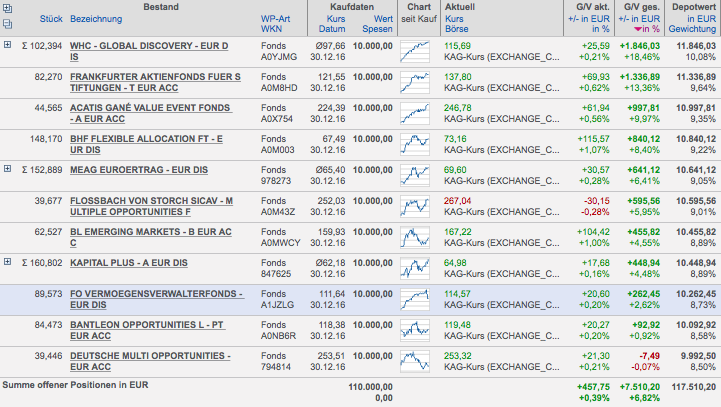Open WHC - GLOBAL DISCOVERY fund link
The image size is (721, 407).
tap(149, 52)
